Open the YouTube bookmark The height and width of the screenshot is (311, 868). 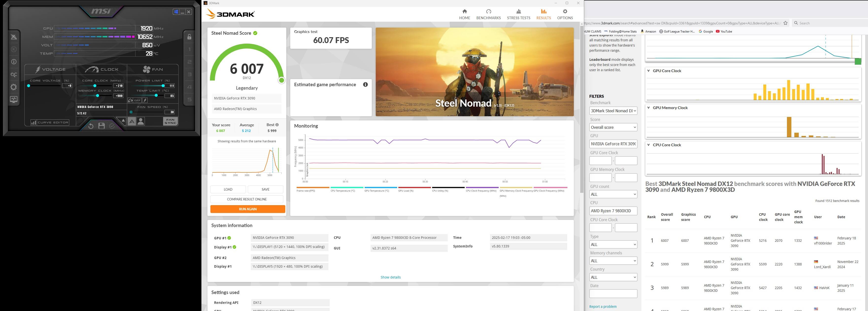[724, 31]
